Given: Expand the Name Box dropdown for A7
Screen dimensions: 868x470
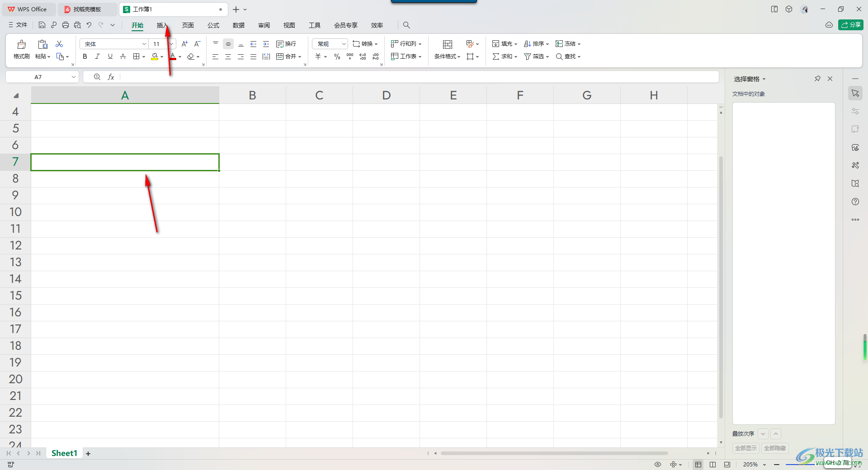Looking at the screenshot, I should pos(74,77).
